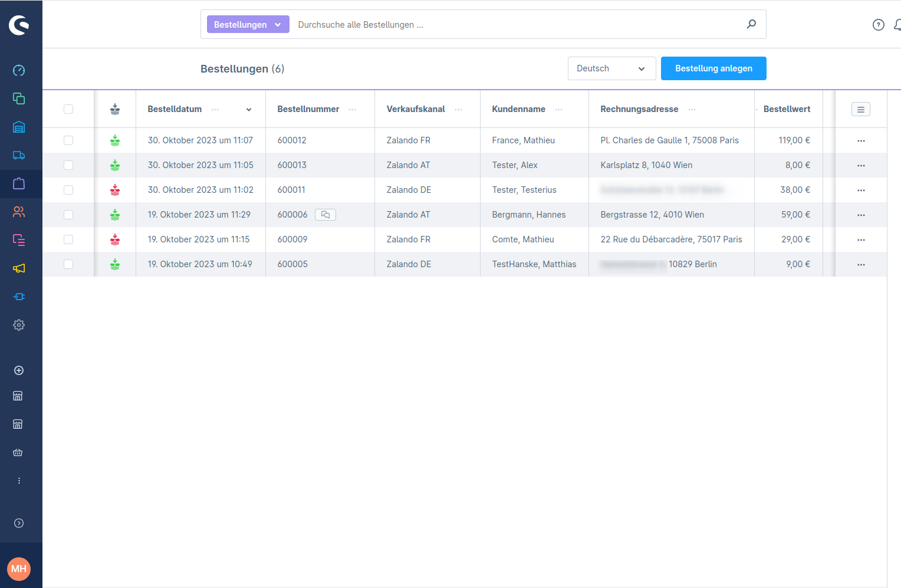
Task: Open the Customers icon in sidebar
Action: pyautogui.click(x=19, y=212)
